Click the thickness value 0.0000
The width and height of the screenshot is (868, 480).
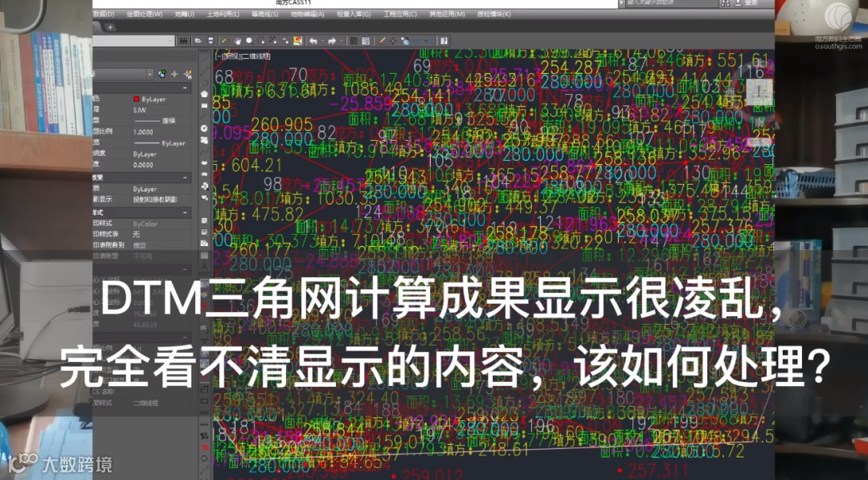[143, 165]
